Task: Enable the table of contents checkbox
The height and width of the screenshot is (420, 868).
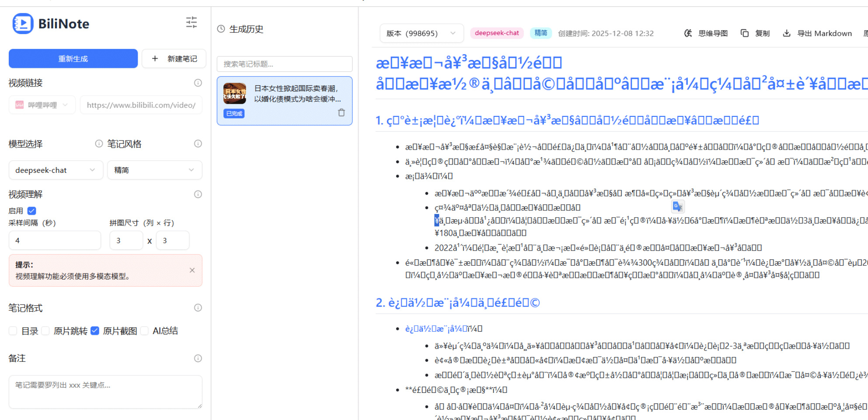Action: tap(13, 331)
